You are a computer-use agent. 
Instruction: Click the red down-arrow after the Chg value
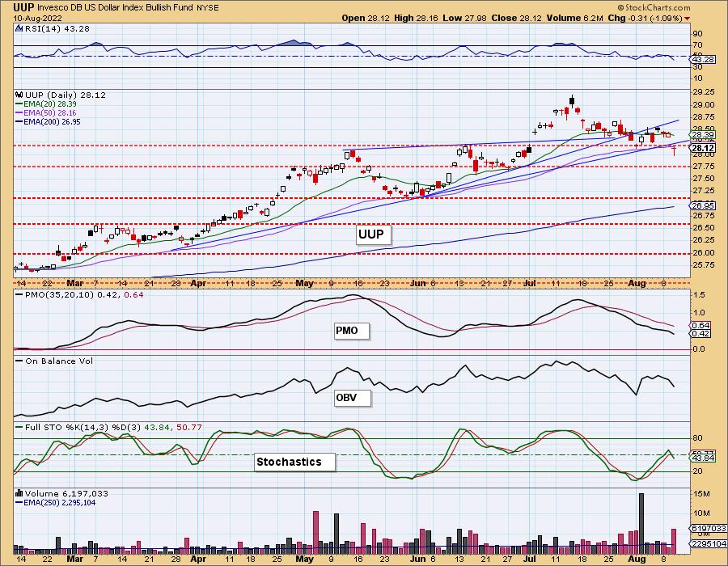click(687, 19)
